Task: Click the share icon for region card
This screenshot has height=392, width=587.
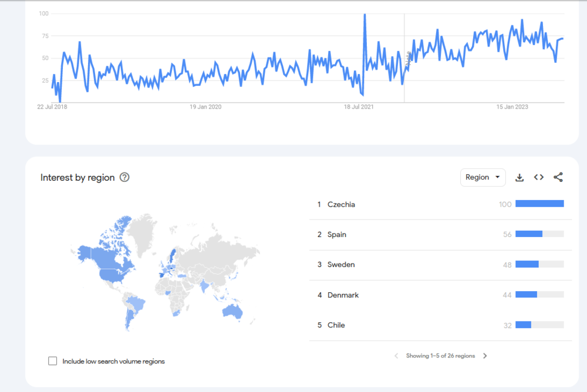Action: pos(558,177)
